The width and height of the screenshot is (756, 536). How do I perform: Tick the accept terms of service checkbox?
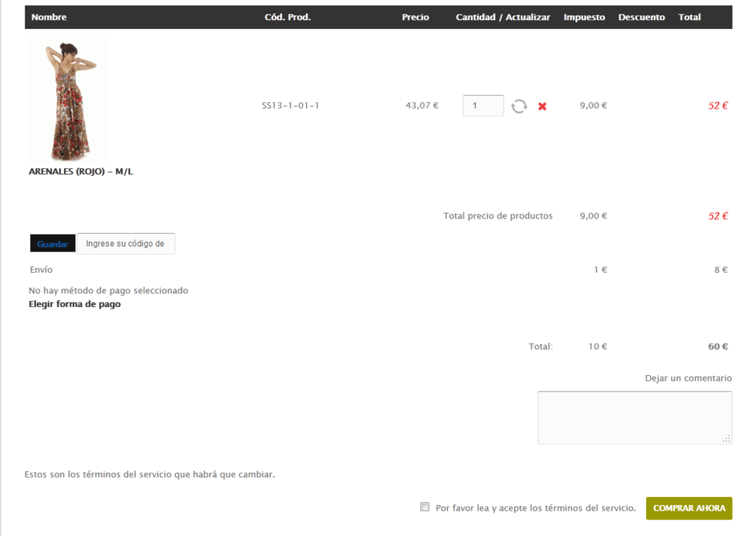click(x=425, y=506)
